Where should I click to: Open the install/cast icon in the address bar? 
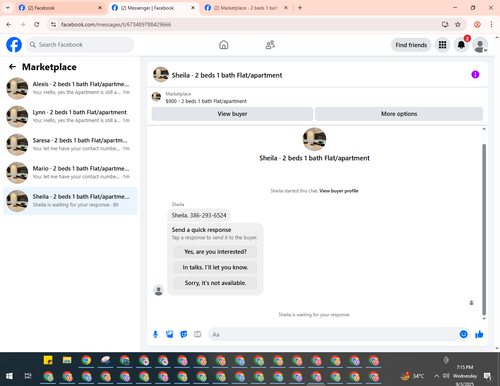coord(445,24)
